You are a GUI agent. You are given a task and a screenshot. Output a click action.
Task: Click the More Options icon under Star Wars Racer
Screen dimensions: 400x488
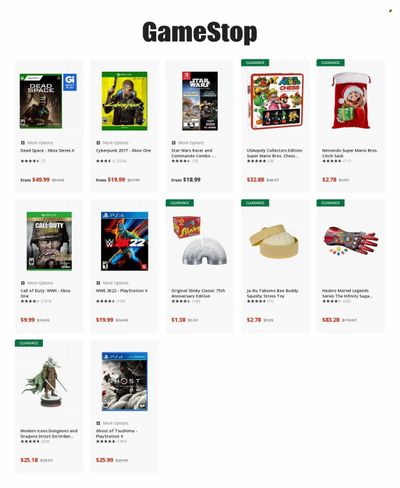point(174,143)
